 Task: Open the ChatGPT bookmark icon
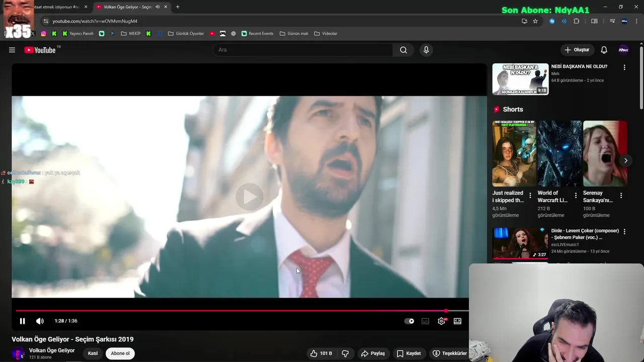pyautogui.click(x=233, y=34)
